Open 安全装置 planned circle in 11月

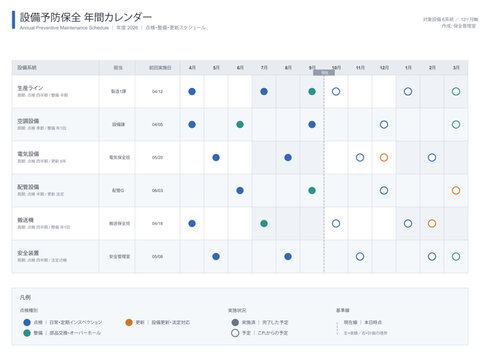click(x=360, y=256)
